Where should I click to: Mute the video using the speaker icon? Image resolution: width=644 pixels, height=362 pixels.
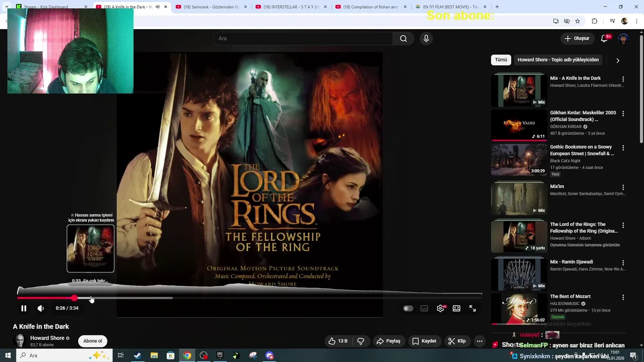[41, 308]
